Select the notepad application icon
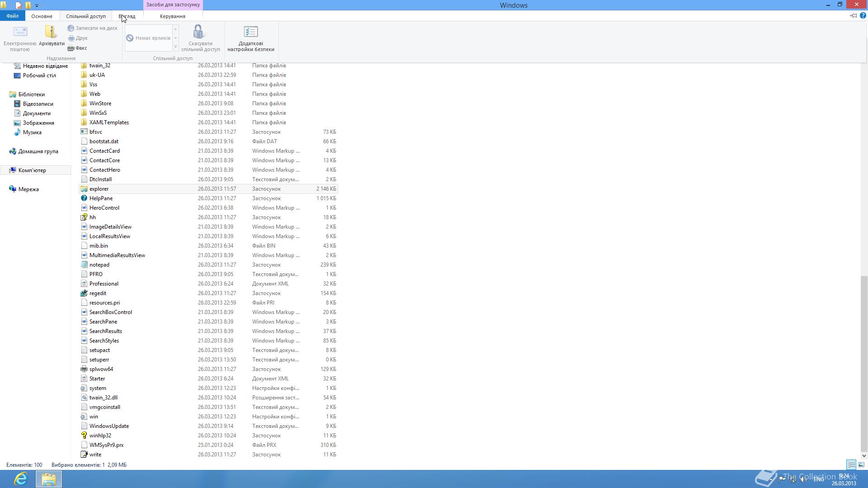Viewport: 868px width, 488px height. 84,265
